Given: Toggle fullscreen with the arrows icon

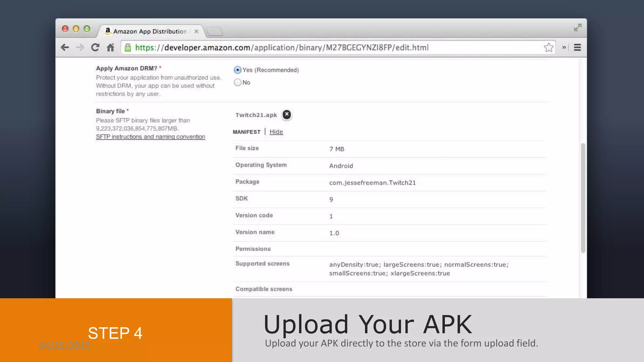Looking at the screenshot, I should pos(577,28).
